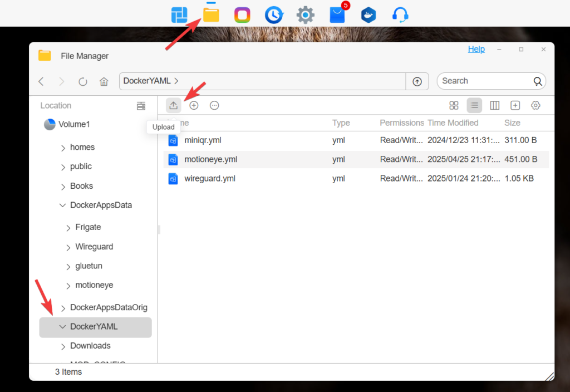Expand the Frigate subfolder
Image resolution: width=570 pixels, height=392 pixels.
(x=68, y=228)
